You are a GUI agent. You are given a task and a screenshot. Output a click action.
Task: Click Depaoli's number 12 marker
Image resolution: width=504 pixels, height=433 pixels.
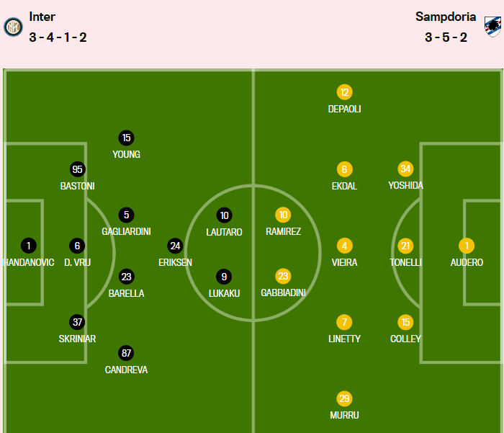[x=344, y=92]
